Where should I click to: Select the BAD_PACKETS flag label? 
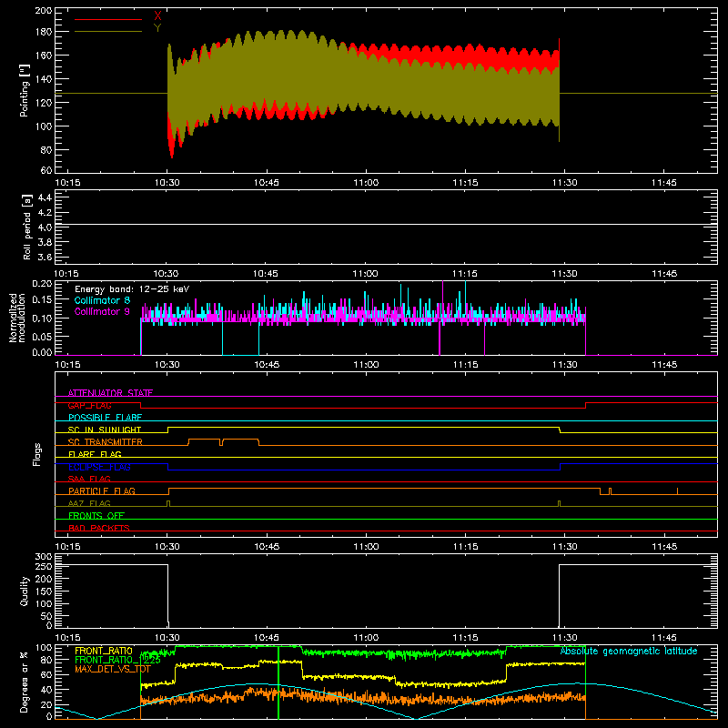(99, 528)
